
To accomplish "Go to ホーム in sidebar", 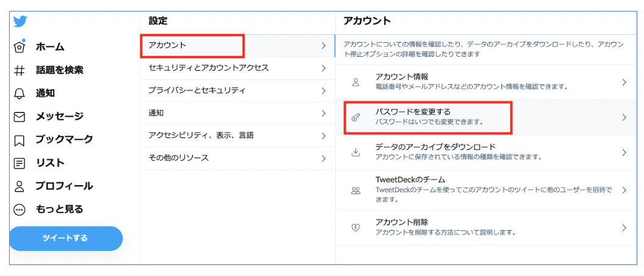I will 50,47.
